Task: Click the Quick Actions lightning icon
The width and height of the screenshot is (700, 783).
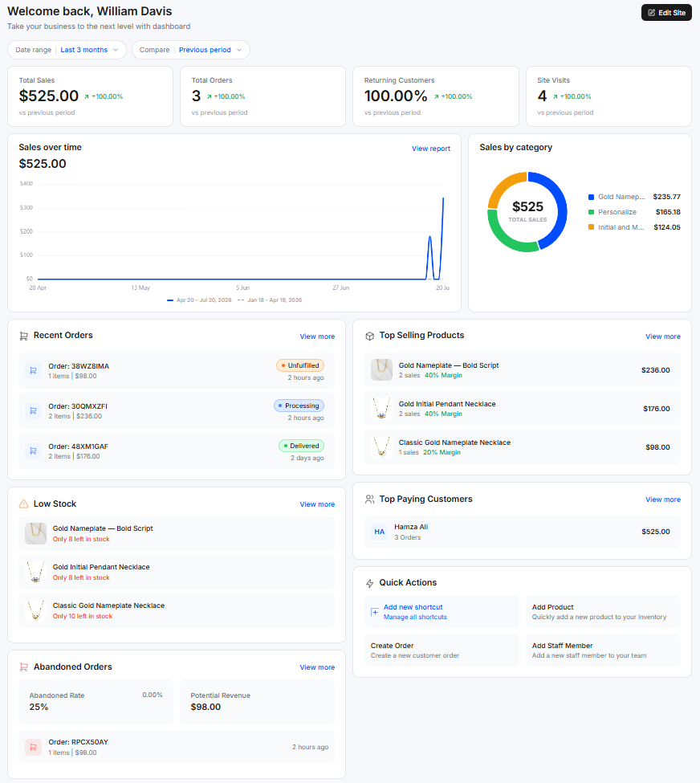Action: (369, 583)
